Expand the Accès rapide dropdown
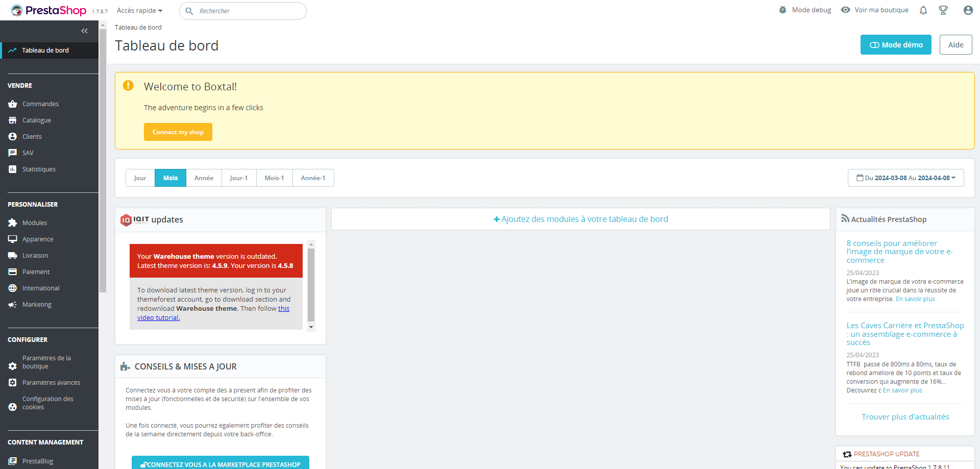 click(139, 11)
